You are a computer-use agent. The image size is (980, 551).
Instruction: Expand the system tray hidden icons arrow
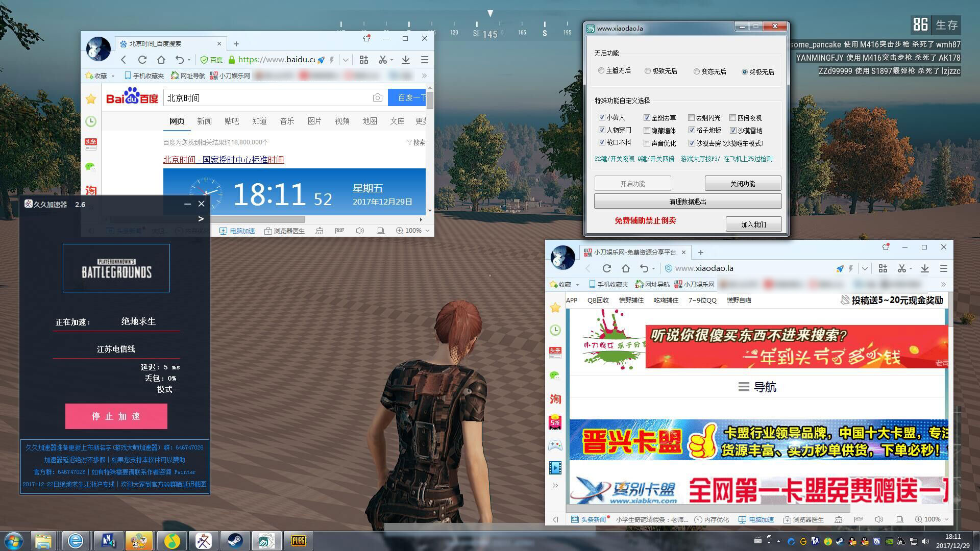[x=778, y=541]
